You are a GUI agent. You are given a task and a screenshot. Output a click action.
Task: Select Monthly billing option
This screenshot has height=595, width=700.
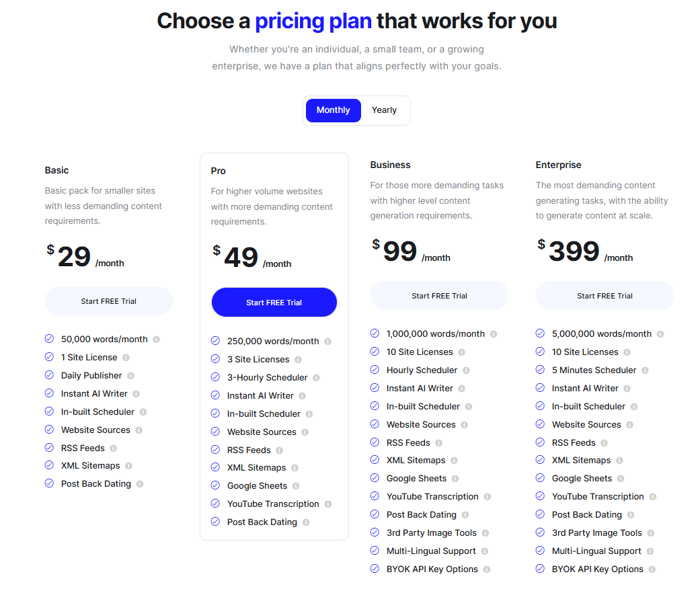pyautogui.click(x=334, y=110)
